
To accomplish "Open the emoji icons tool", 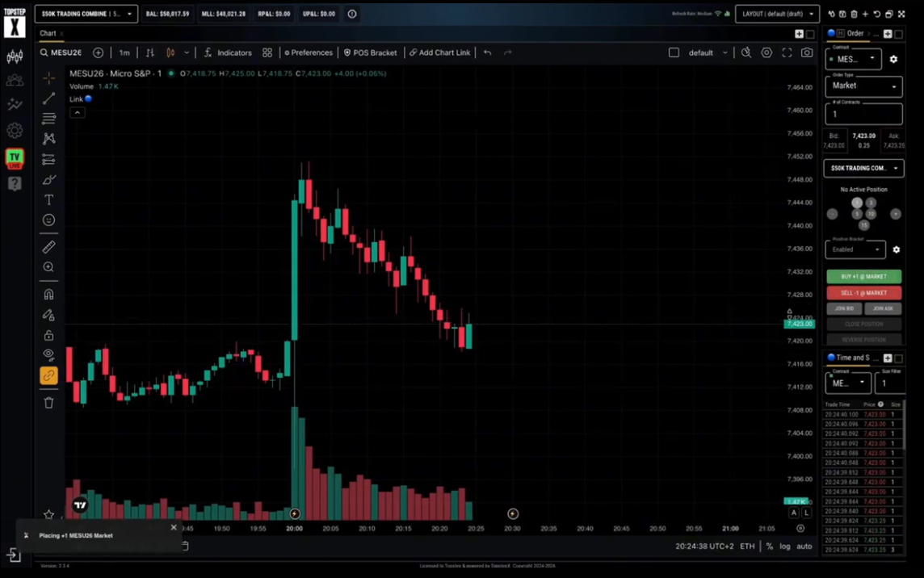I will click(x=49, y=220).
